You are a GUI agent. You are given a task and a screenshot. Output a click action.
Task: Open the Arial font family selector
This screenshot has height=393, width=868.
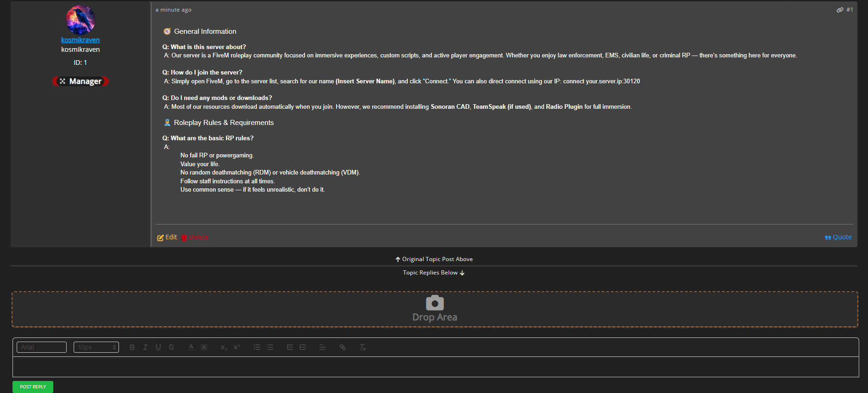tap(42, 347)
